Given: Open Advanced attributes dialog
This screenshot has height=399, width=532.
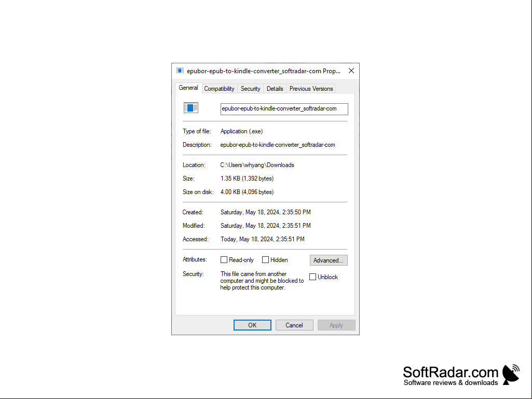Looking at the screenshot, I should 329,260.
